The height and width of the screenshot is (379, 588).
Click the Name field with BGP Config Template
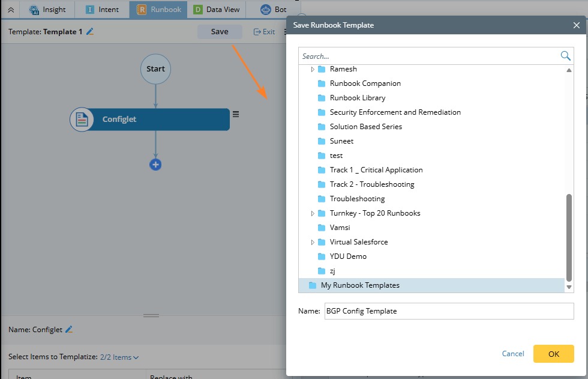(449, 311)
